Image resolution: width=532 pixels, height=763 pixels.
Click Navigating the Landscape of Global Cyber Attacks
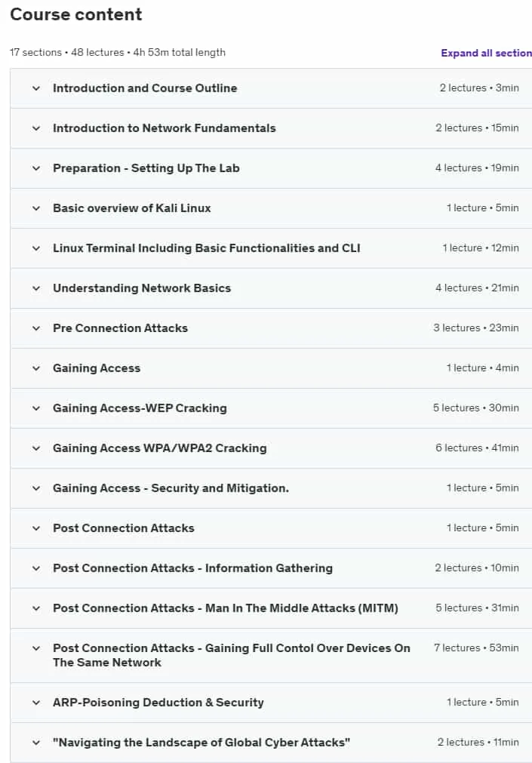coord(201,742)
